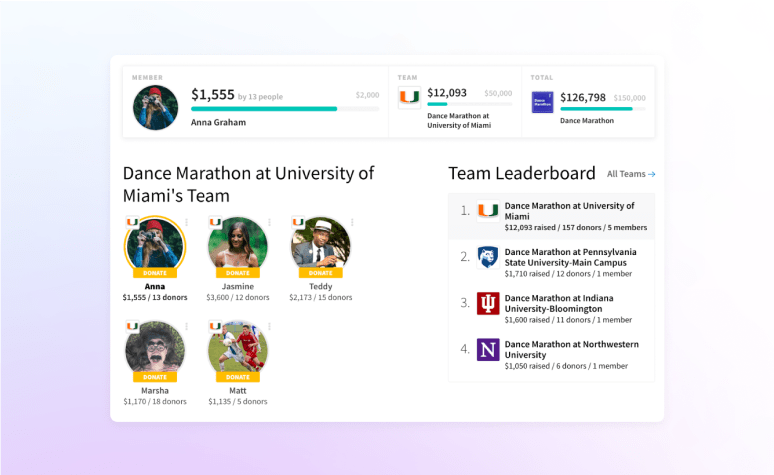The width and height of the screenshot is (774, 475).
Task: Open options menu dots beside Marsha's avatar
Action: 187,327
